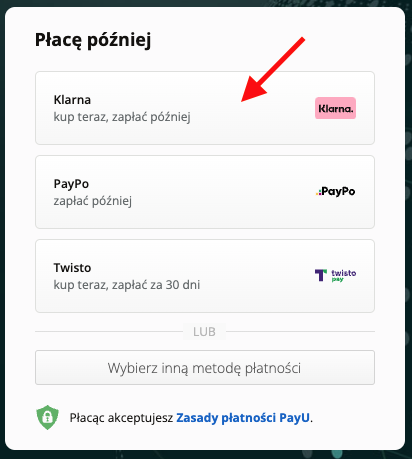Viewport: 412px width, 459px height.
Task: Choose Wybierz inną metodę płatności
Action: [x=205, y=368]
